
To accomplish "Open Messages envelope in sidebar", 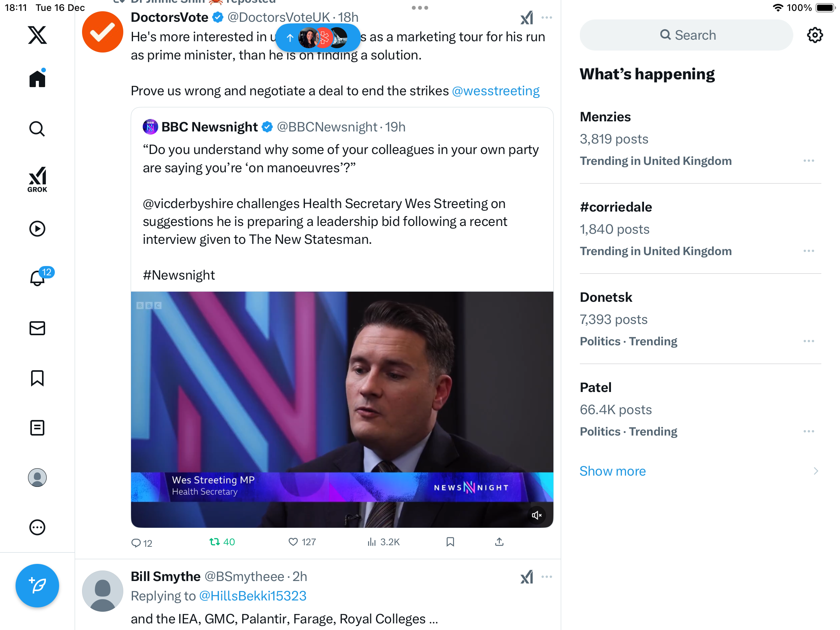I will [37, 328].
